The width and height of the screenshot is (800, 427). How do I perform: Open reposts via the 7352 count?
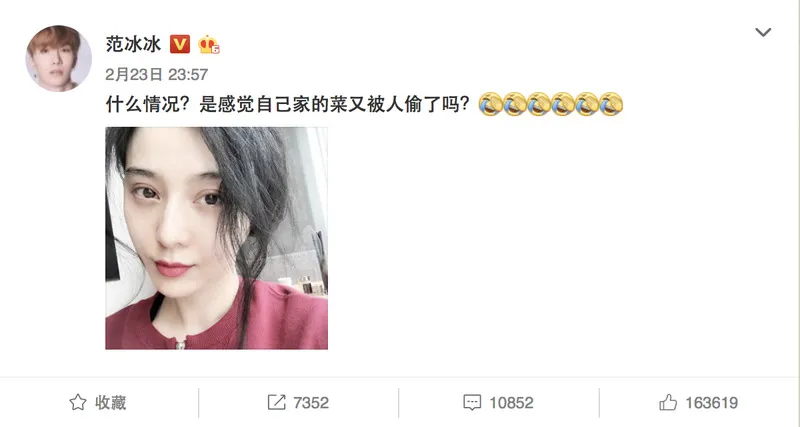(x=311, y=403)
